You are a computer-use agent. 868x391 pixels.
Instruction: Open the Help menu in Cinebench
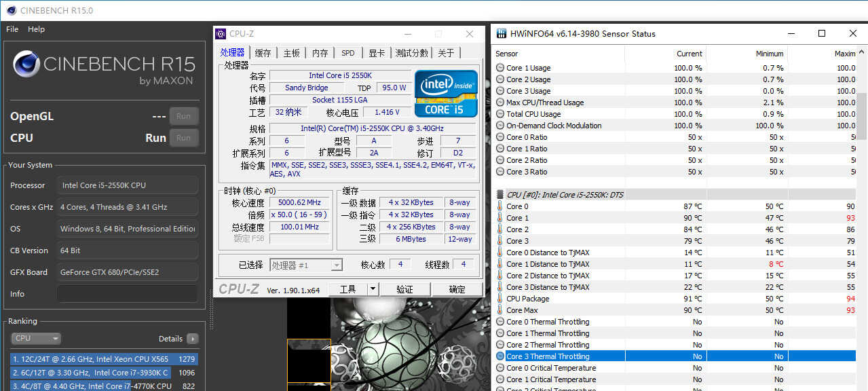36,29
